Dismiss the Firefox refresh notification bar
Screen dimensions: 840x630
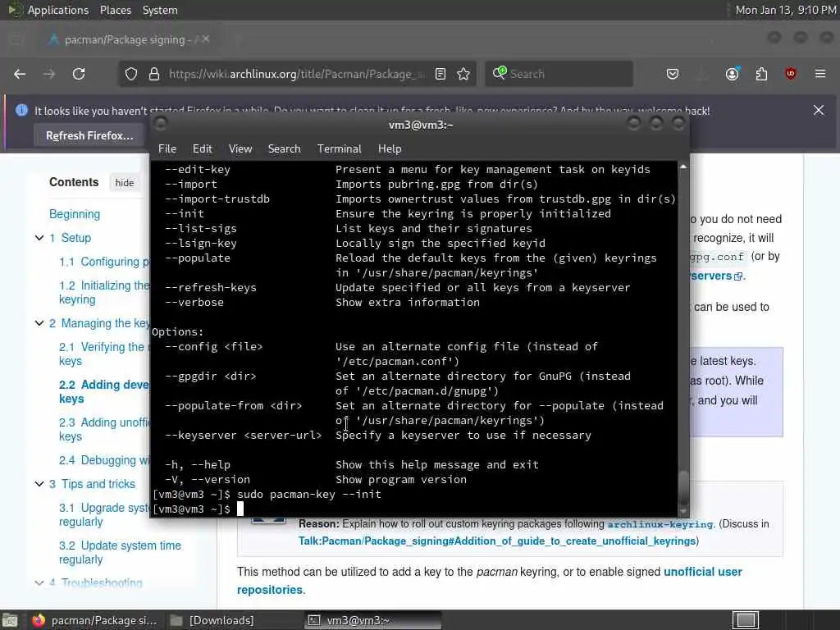click(819, 111)
